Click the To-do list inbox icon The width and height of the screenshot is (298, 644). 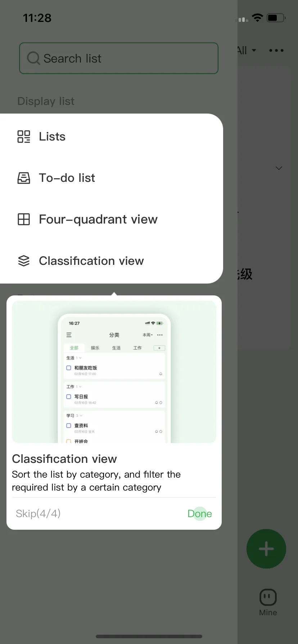(x=24, y=178)
